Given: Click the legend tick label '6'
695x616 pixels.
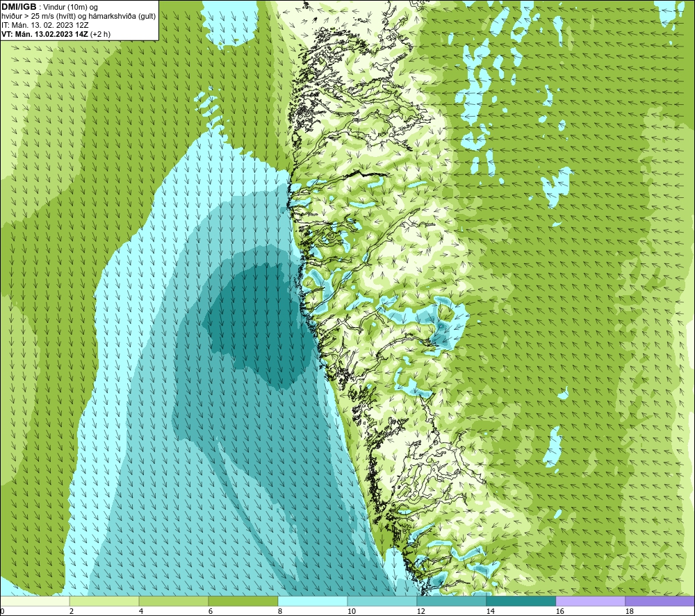Looking at the screenshot, I should [210, 612].
